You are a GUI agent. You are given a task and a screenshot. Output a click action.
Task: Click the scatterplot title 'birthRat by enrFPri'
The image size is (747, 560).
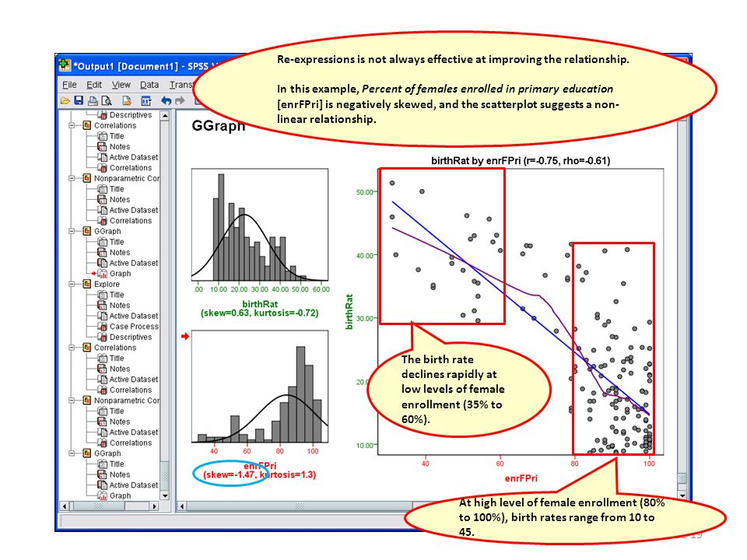click(521, 160)
